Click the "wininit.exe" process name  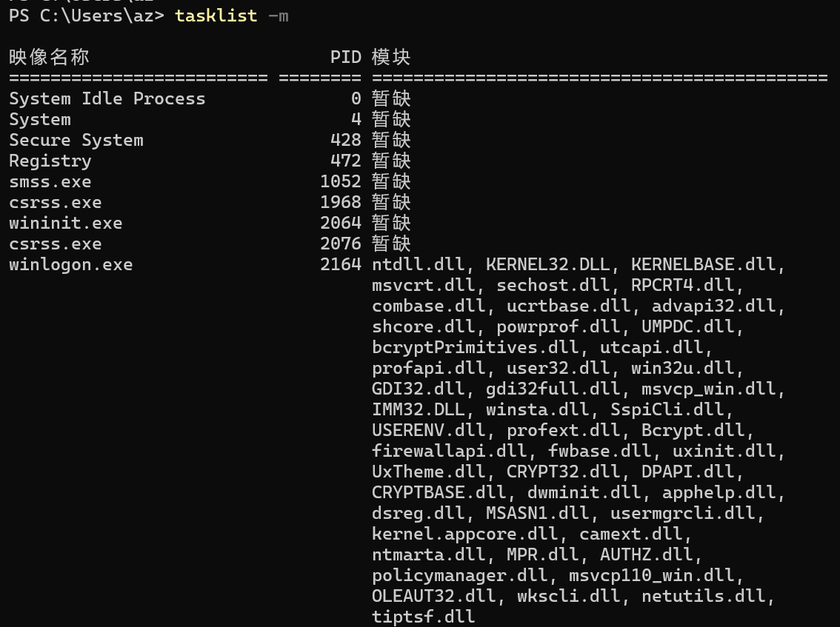(x=65, y=223)
